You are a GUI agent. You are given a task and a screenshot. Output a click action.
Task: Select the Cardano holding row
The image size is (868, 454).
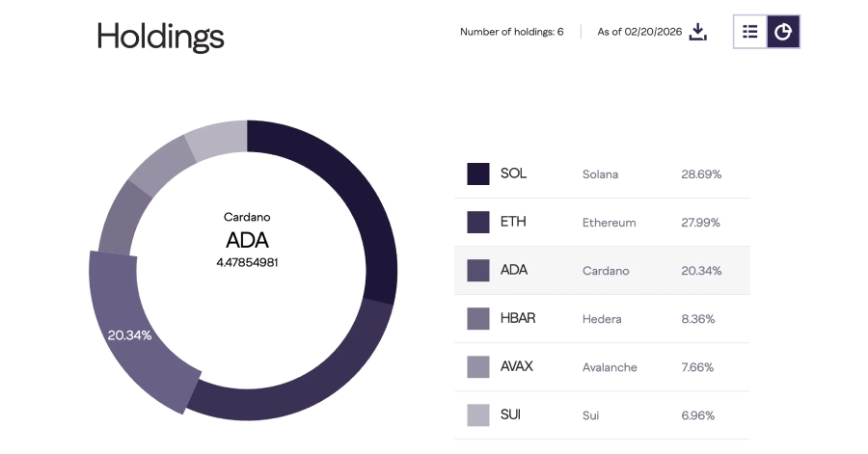603,271
